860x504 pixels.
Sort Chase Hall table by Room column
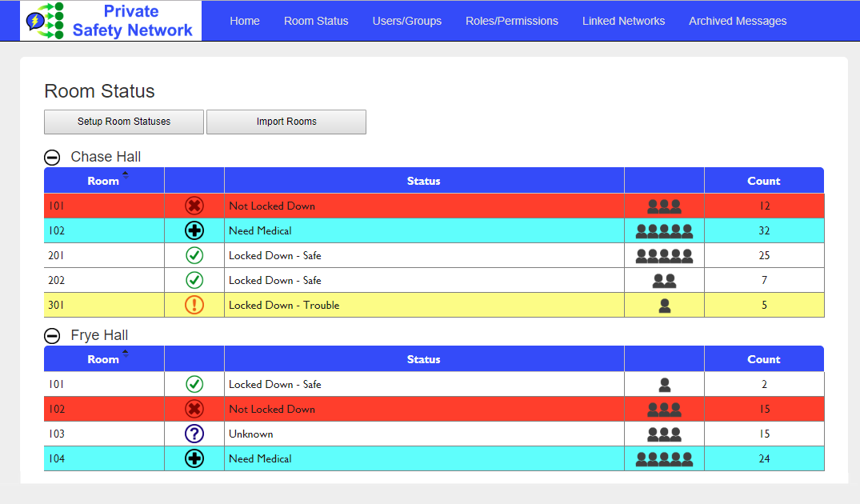[x=104, y=181]
